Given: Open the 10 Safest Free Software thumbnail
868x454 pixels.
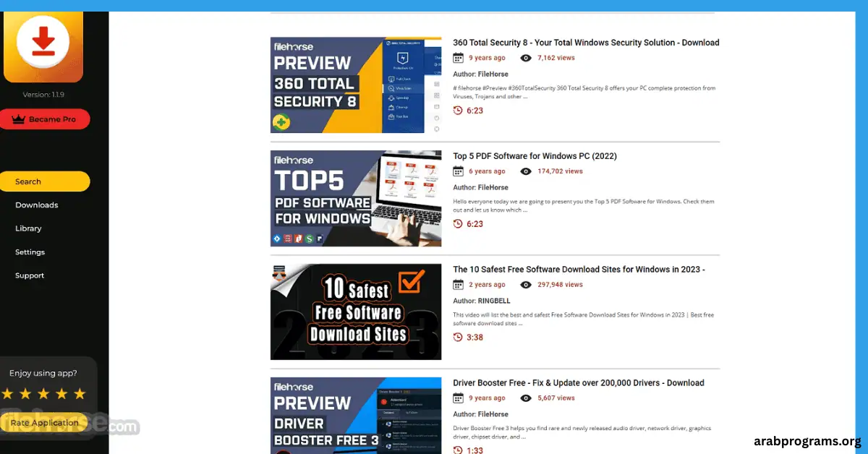Looking at the screenshot, I should [x=356, y=312].
